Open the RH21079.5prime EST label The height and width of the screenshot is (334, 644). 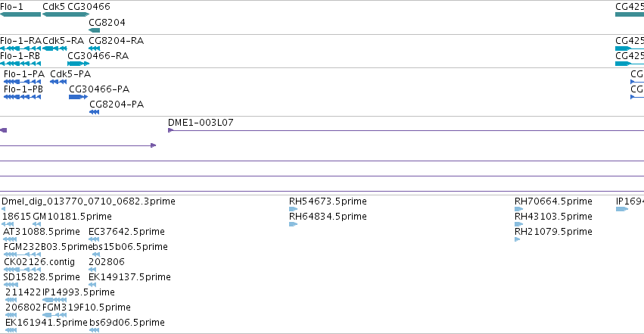point(554,232)
